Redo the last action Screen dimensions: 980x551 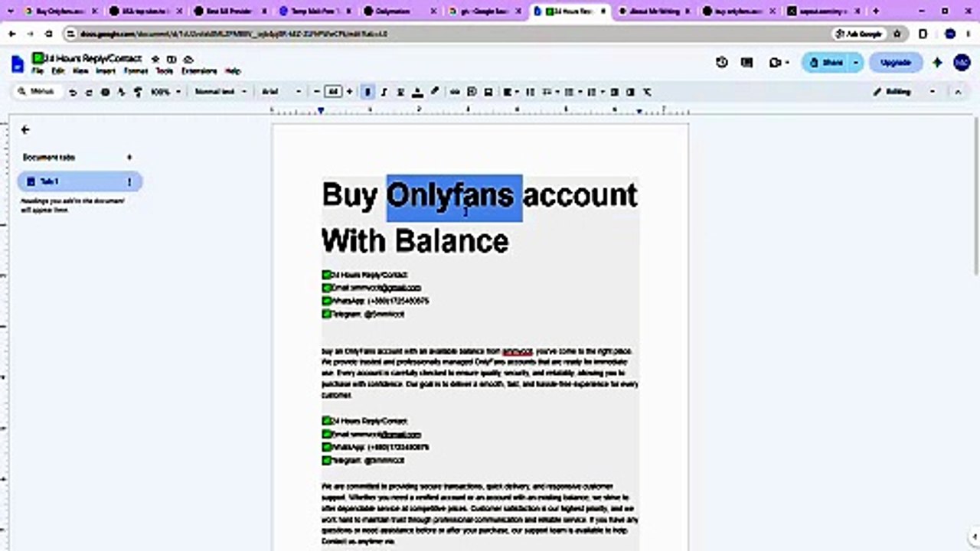[x=89, y=92]
